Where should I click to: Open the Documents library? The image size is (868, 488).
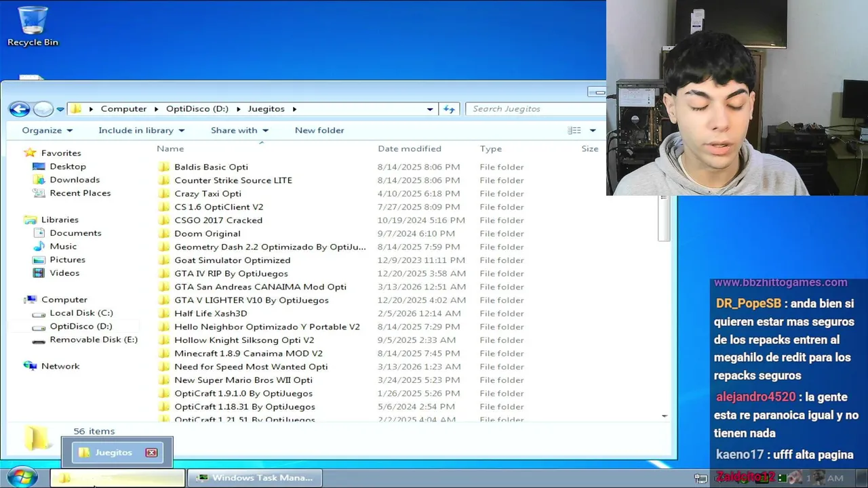click(75, 232)
